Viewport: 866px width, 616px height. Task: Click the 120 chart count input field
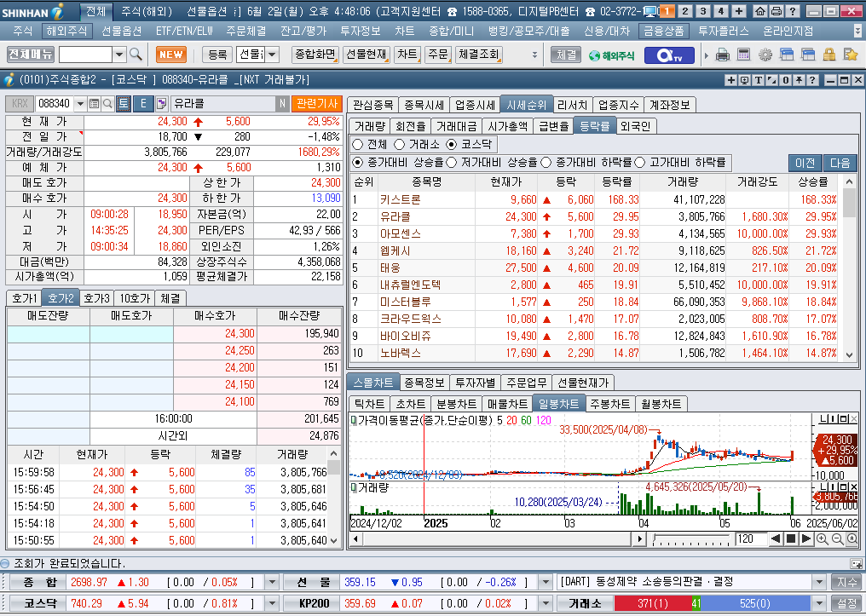(751, 538)
